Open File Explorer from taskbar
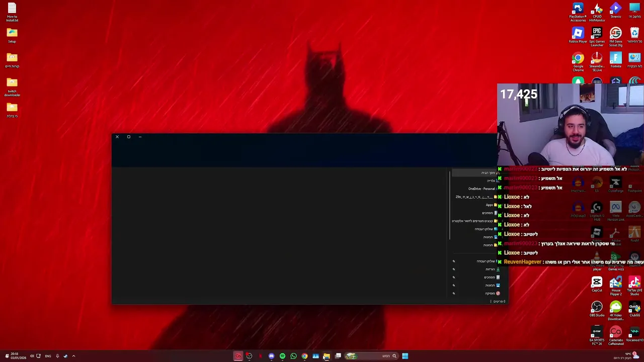644x362 pixels. click(327, 356)
